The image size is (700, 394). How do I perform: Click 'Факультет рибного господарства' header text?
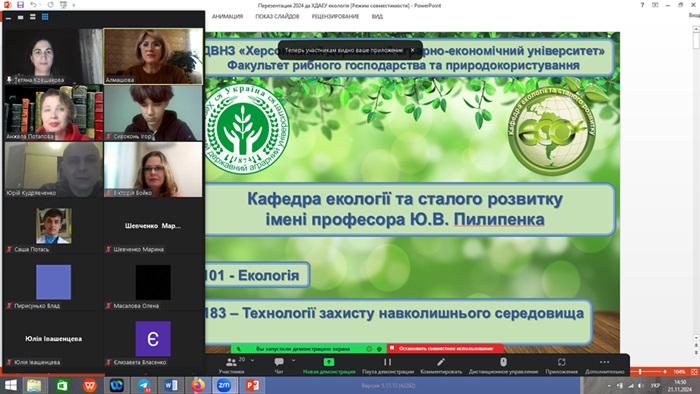point(403,66)
